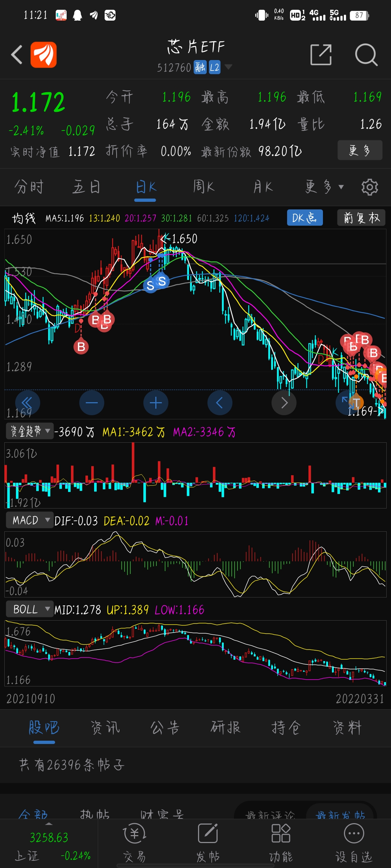The height and width of the screenshot is (868, 391).
Task: Tap the 折价率 0.00% value
Action: coord(176,151)
